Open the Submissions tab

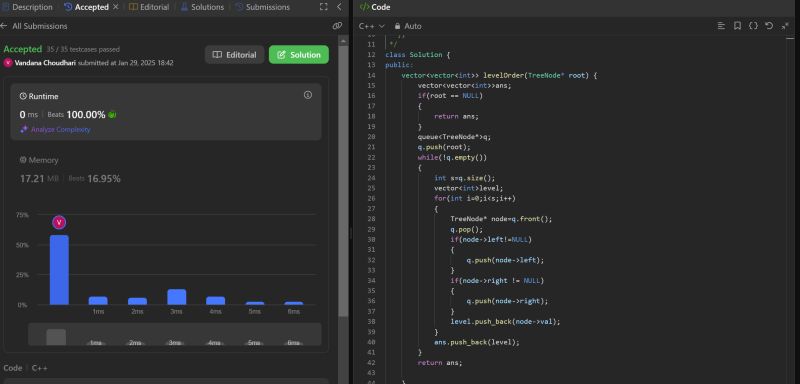click(262, 7)
